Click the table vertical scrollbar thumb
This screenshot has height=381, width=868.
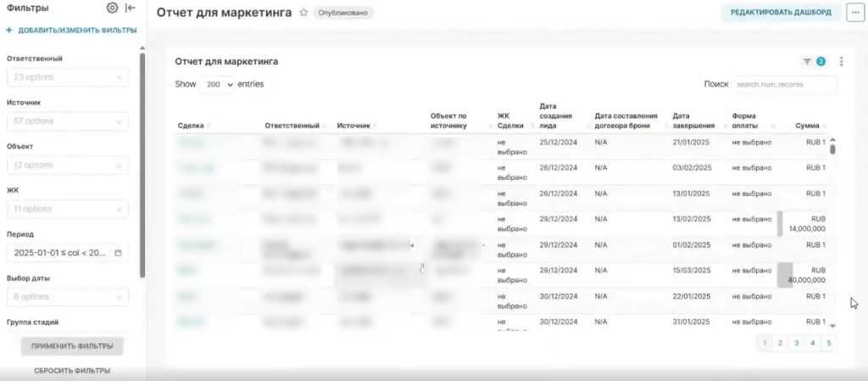[832, 148]
